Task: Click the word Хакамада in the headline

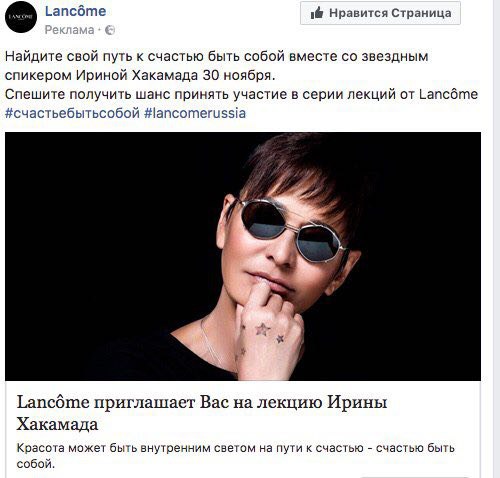Action: 57,424
